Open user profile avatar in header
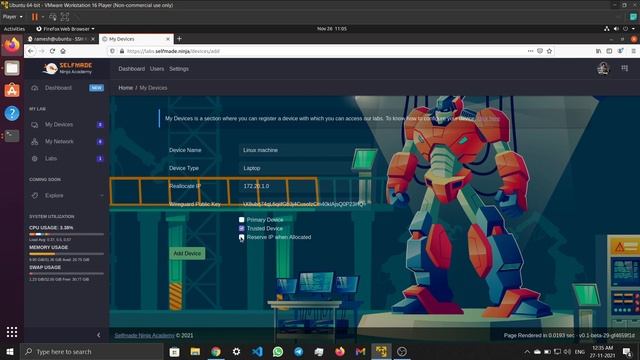The image size is (640, 360). pos(603,69)
